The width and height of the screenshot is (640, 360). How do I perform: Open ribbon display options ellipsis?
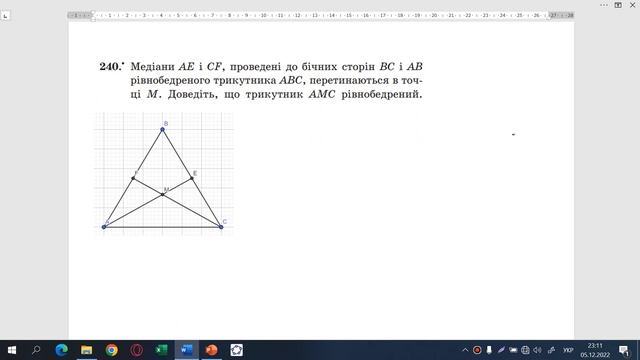(x=604, y=5)
